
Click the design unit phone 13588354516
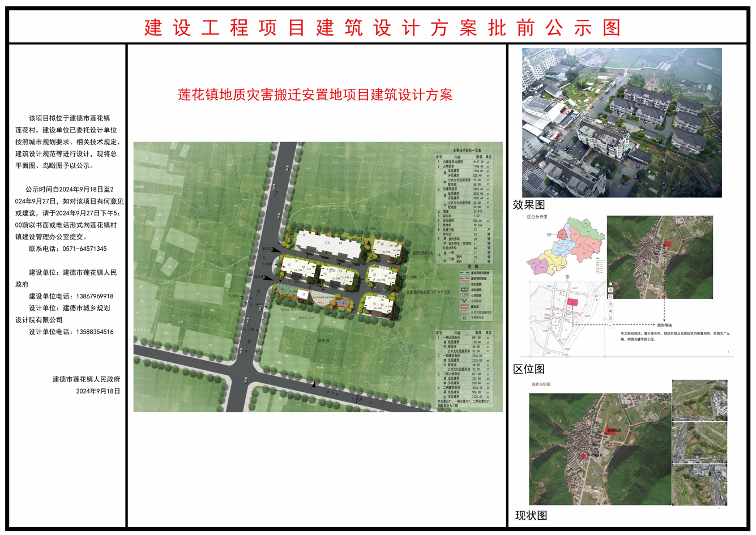[x=95, y=332]
